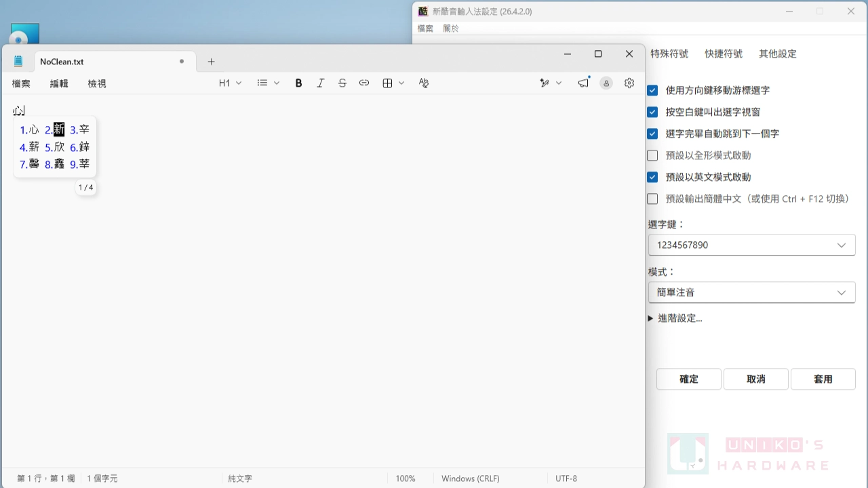Image resolution: width=868 pixels, height=488 pixels.
Task: Open the 選字鍵 1234567890 dropdown
Action: click(751, 245)
